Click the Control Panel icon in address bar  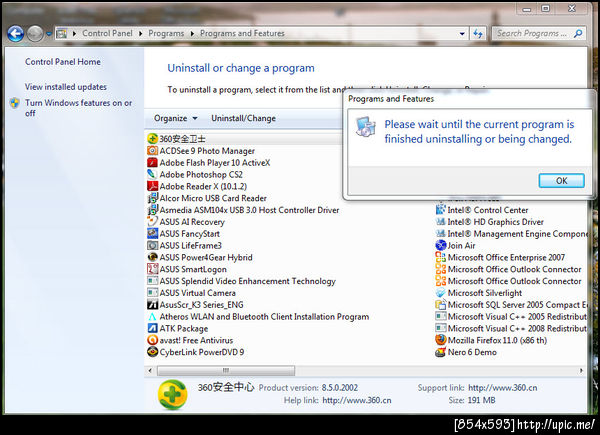click(x=61, y=34)
